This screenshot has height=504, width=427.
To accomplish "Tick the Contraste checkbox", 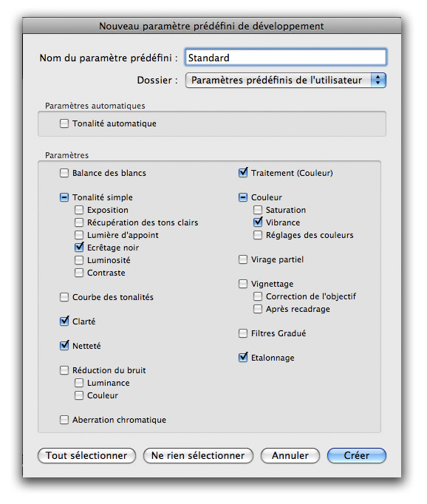I will click(x=79, y=273).
